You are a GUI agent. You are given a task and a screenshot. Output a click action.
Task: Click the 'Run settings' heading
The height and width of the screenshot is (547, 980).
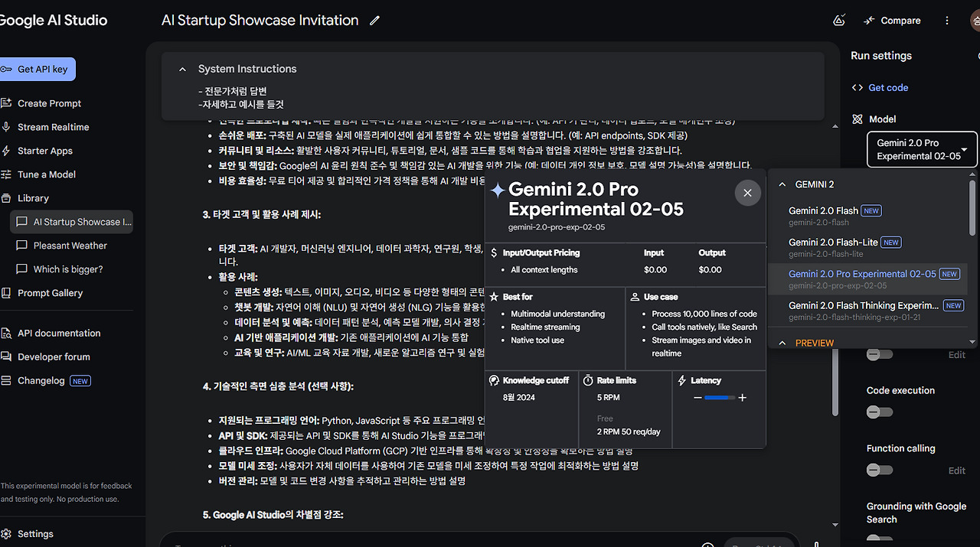tap(881, 56)
